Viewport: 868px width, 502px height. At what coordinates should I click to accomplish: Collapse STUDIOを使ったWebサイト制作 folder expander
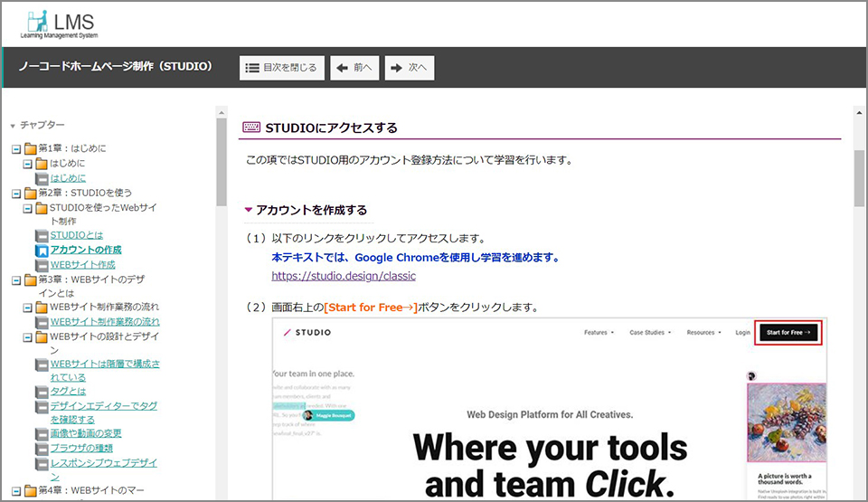click(x=27, y=208)
